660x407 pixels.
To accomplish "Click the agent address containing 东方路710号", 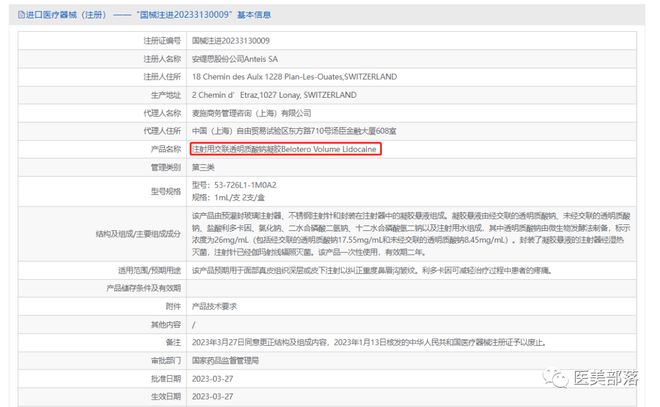I will click(294, 131).
